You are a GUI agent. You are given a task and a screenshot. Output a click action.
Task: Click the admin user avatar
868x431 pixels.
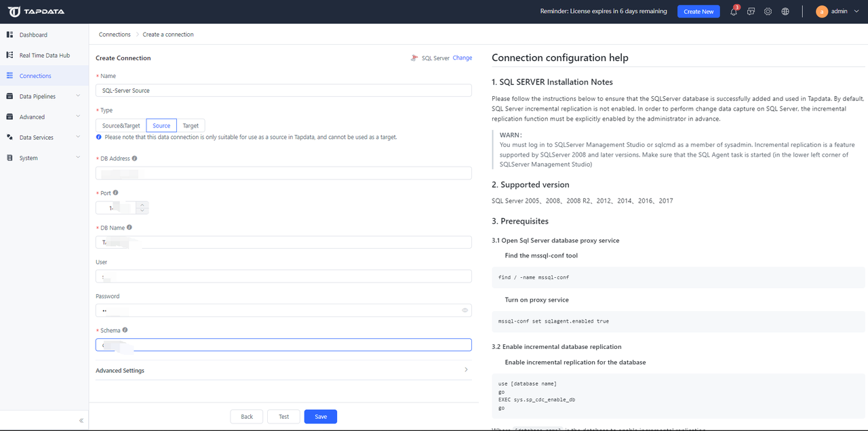(822, 12)
